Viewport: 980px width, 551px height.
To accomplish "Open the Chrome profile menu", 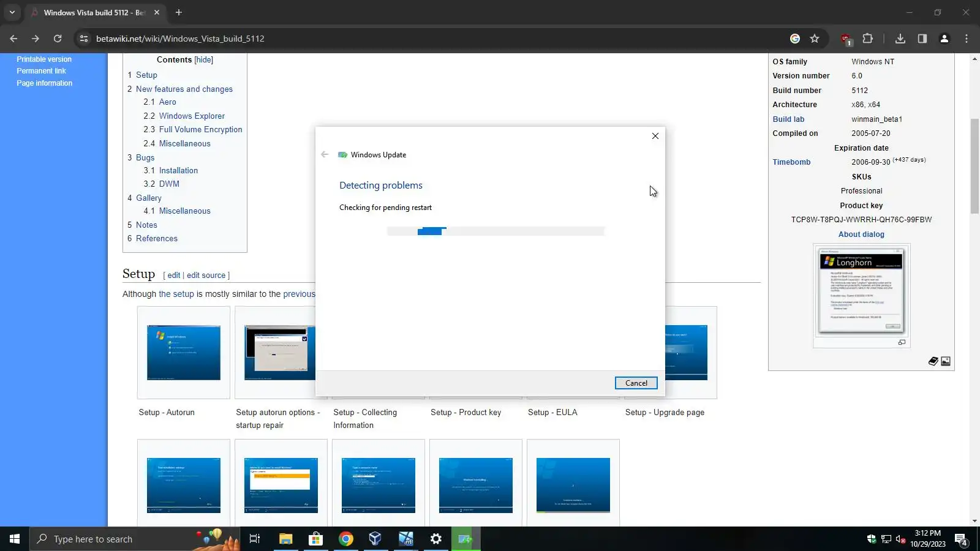I will [x=944, y=39].
